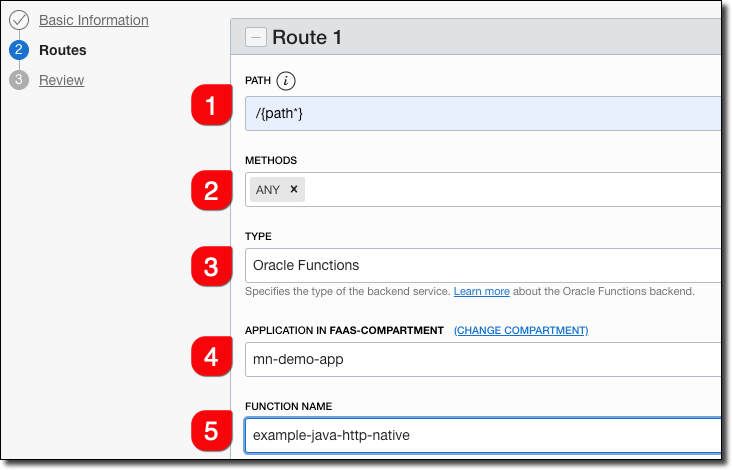The height and width of the screenshot is (470, 732).
Task: Click the Basic Information checkmark icon
Action: [x=19, y=20]
